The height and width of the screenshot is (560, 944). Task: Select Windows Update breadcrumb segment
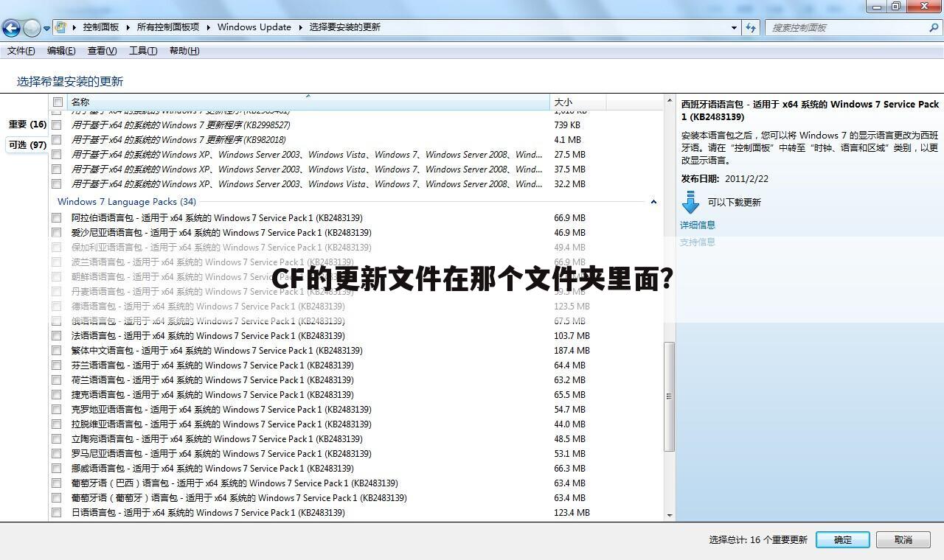(254, 27)
